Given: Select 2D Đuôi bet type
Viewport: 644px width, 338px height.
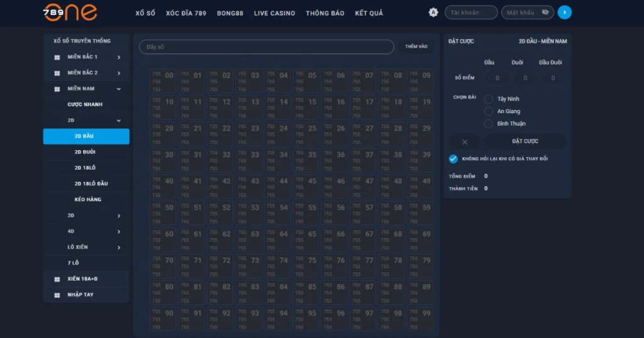Looking at the screenshot, I should [86, 152].
